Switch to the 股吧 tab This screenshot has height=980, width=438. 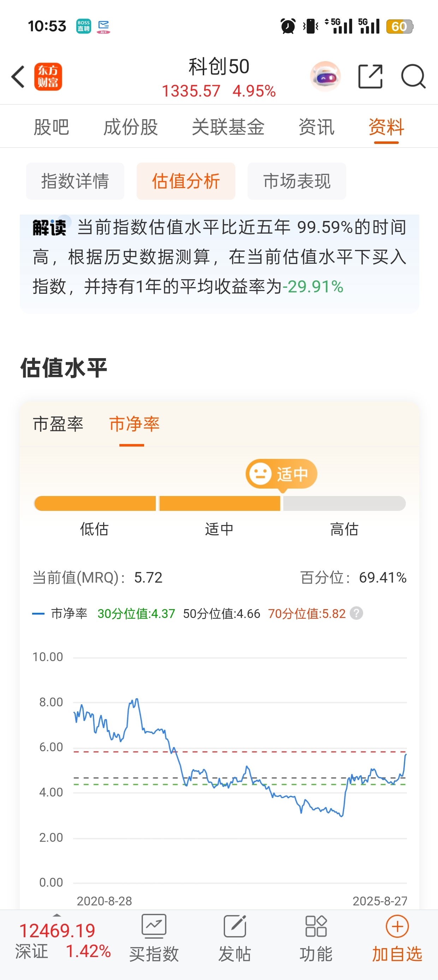coord(51,127)
